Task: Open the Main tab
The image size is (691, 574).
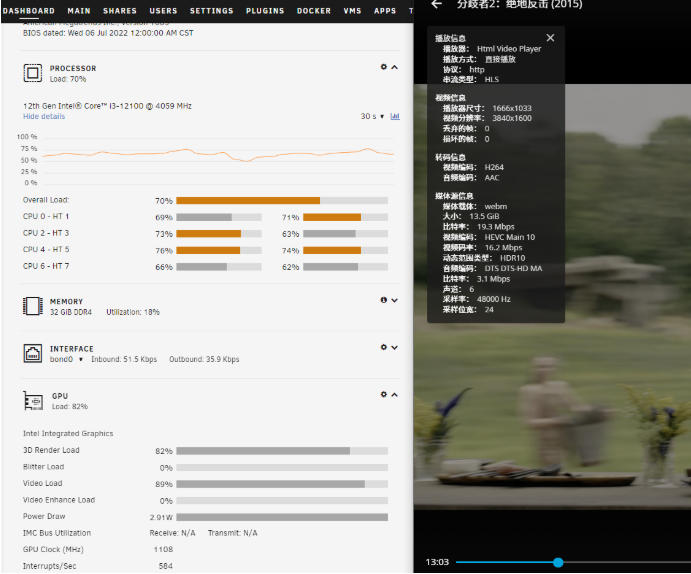Action: [79, 11]
